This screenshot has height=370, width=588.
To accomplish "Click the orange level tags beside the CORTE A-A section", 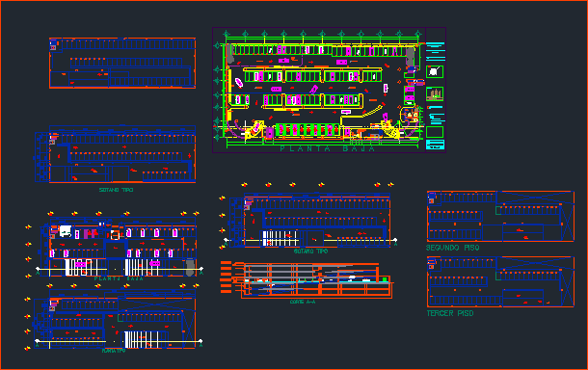I will pos(227,277).
